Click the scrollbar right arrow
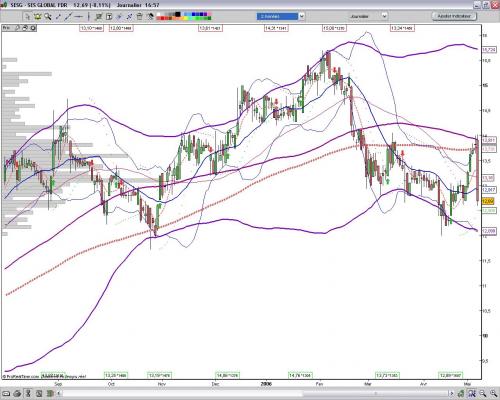 tap(451, 394)
